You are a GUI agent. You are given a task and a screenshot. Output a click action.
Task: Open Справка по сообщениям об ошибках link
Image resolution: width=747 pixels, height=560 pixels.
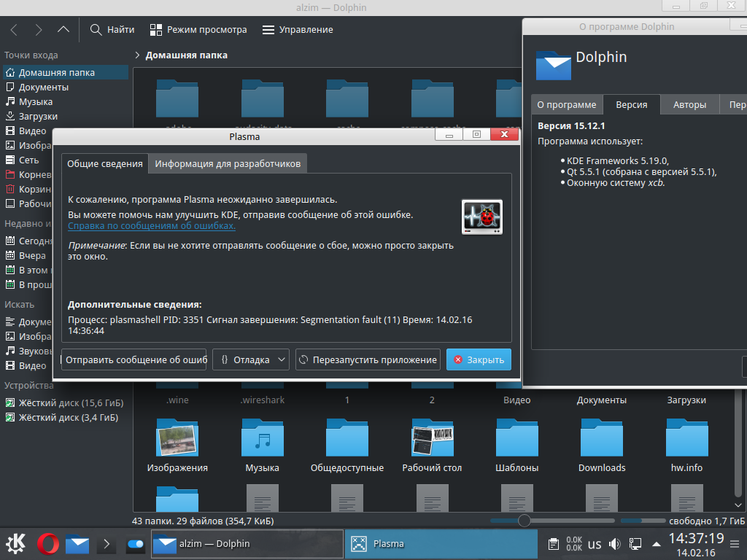pos(152,226)
